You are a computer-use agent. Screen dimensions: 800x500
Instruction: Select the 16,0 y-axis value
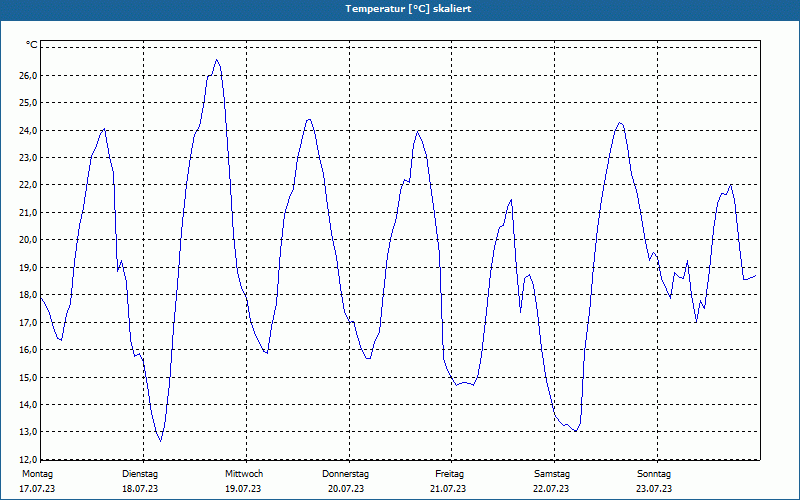coord(29,350)
